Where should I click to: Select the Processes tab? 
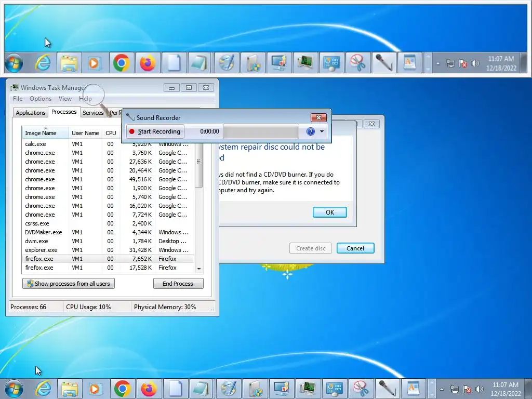pyautogui.click(x=64, y=112)
